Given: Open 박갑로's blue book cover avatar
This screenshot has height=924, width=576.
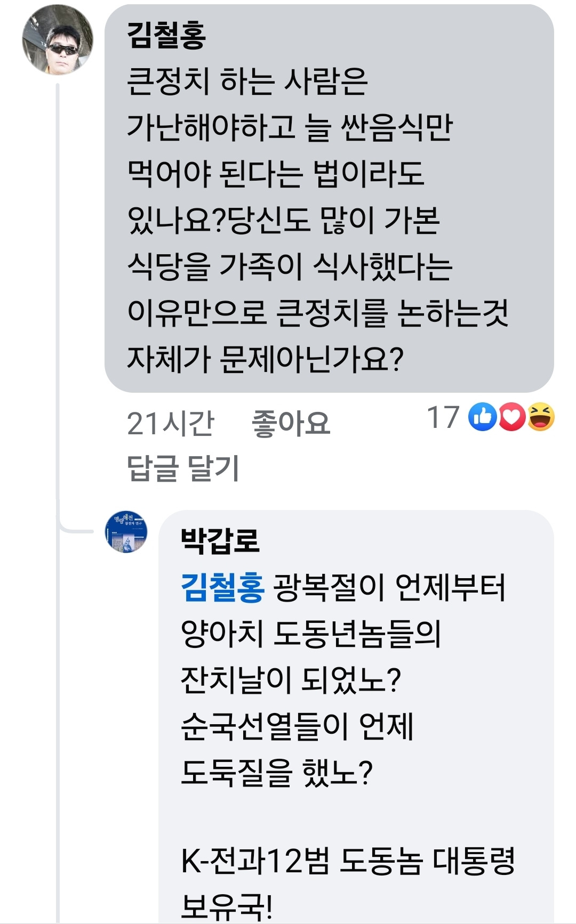Looking at the screenshot, I should point(126,531).
